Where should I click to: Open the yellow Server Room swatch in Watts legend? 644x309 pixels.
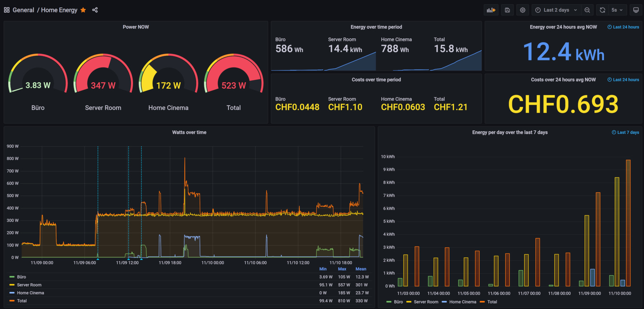tap(12, 285)
